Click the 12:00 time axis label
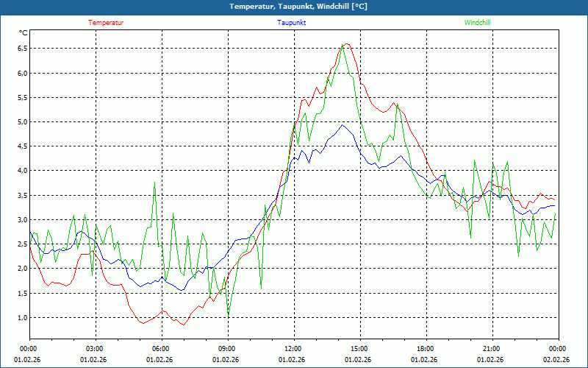 coord(293,349)
